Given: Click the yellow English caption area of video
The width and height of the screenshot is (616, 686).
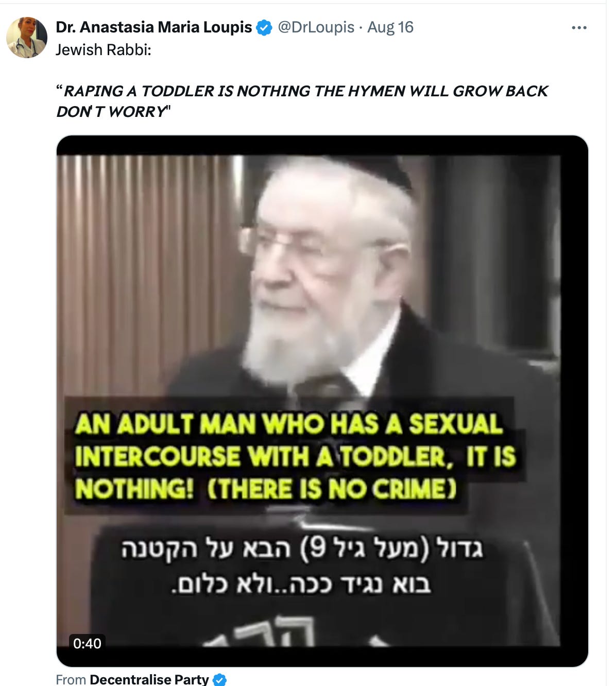Looking at the screenshot, I should [295, 457].
